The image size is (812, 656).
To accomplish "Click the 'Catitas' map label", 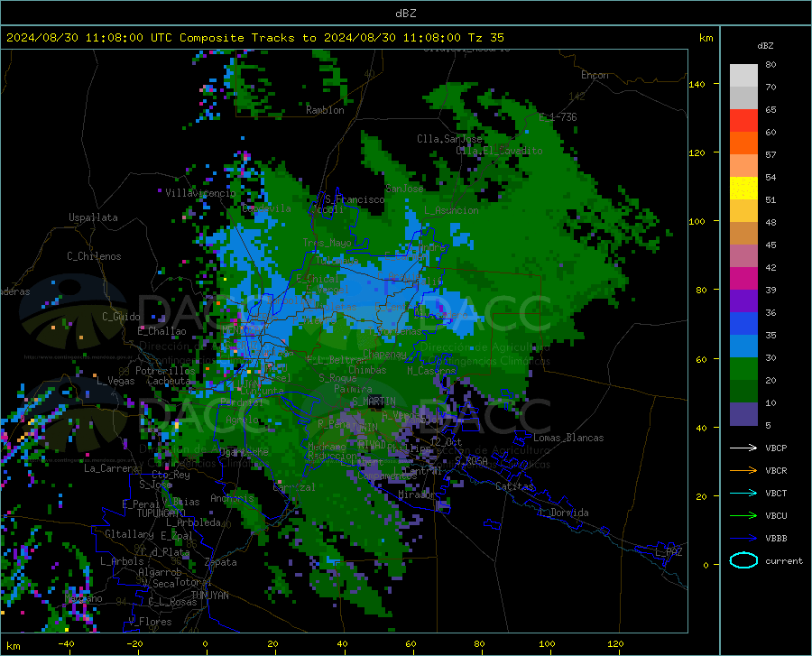I will tap(515, 486).
